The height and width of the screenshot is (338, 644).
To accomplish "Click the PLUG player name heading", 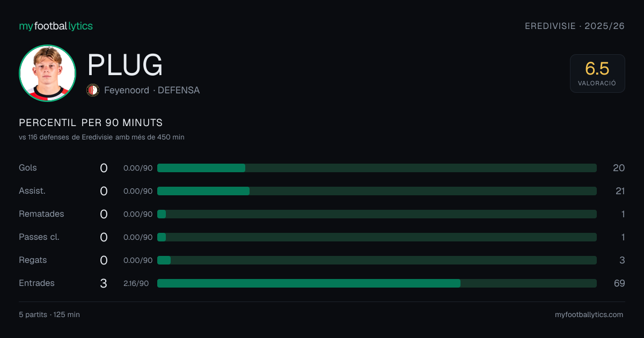I will (x=125, y=65).
